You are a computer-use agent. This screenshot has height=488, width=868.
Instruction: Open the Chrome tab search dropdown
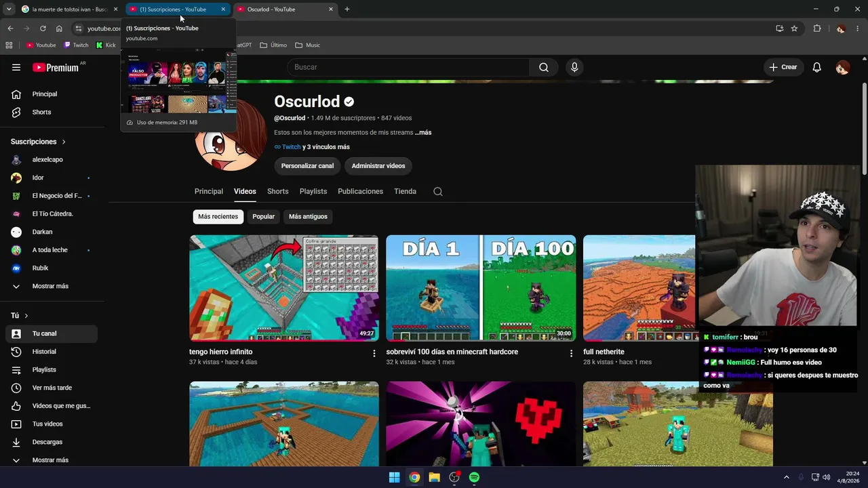9,9
